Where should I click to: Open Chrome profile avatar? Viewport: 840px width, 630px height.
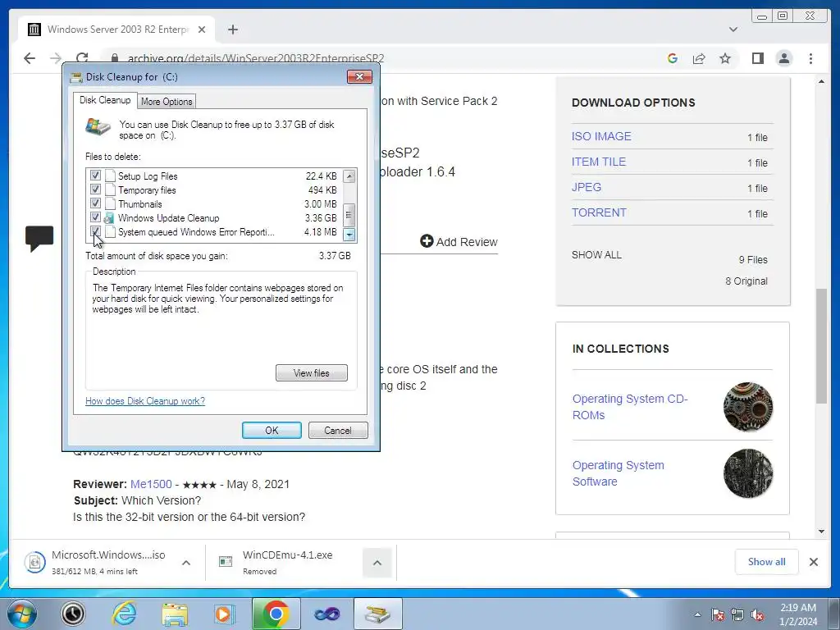click(783, 58)
